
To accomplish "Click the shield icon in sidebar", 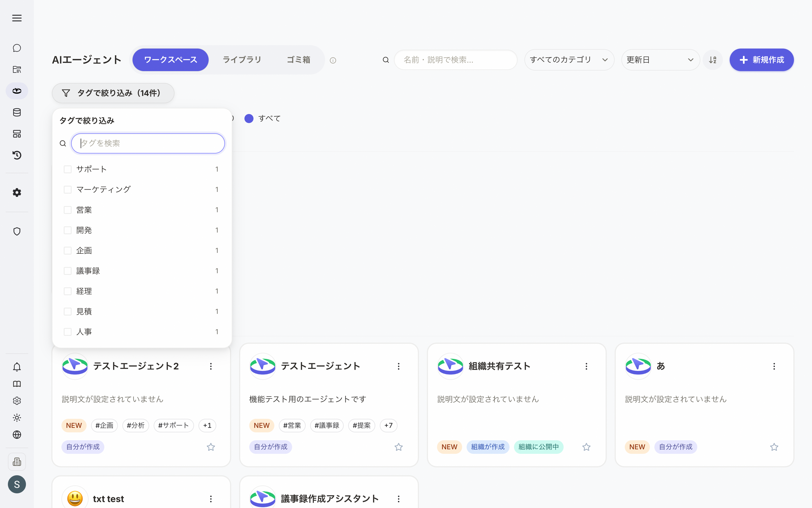I will pyautogui.click(x=17, y=231).
